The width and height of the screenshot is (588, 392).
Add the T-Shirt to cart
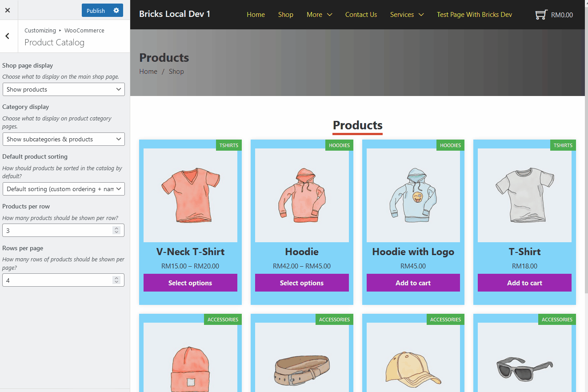coord(524,283)
